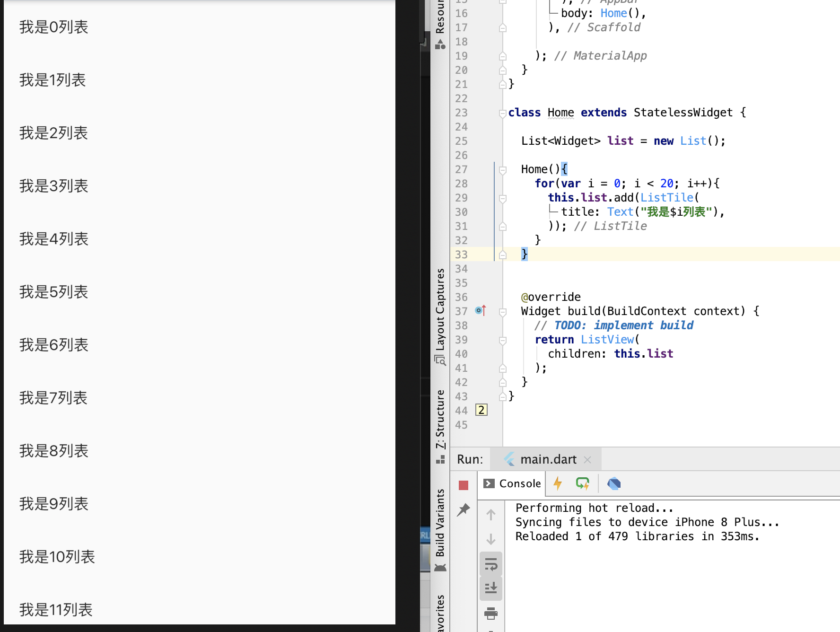This screenshot has height=632, width=840.
Task: Click the down arrow in the console toolbar
Action: point(491,539)
